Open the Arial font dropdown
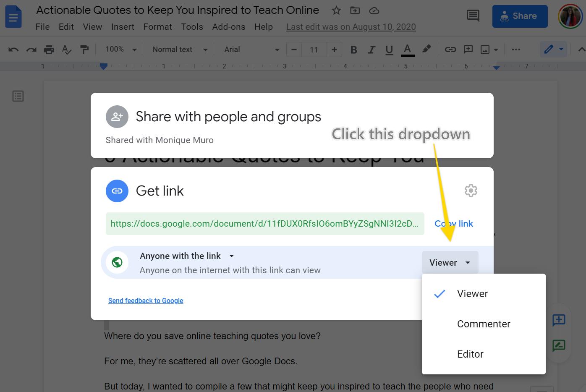 tap(251, 50)
